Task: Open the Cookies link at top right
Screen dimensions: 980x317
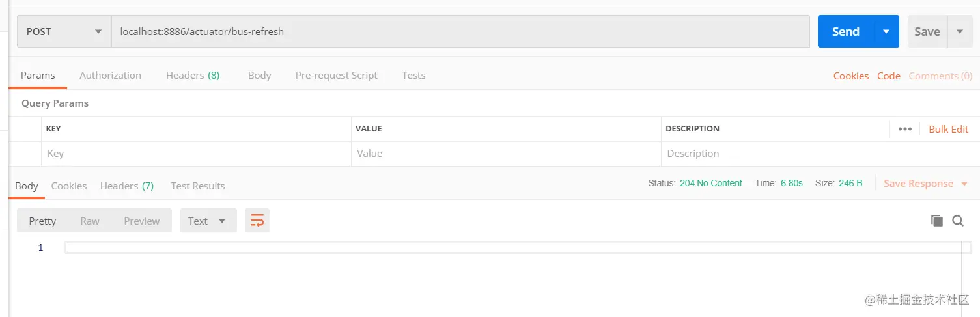Action: (x=851, y=76)
